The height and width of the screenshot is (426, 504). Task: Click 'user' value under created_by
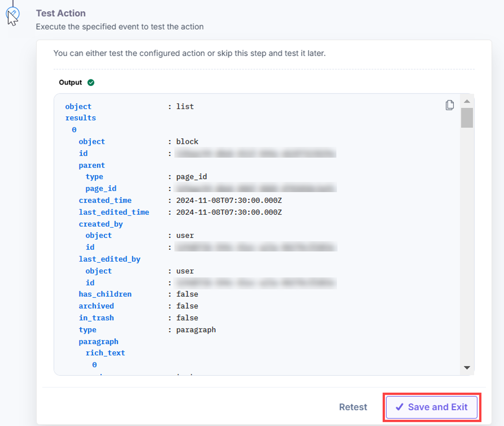[x=185, y=235]
